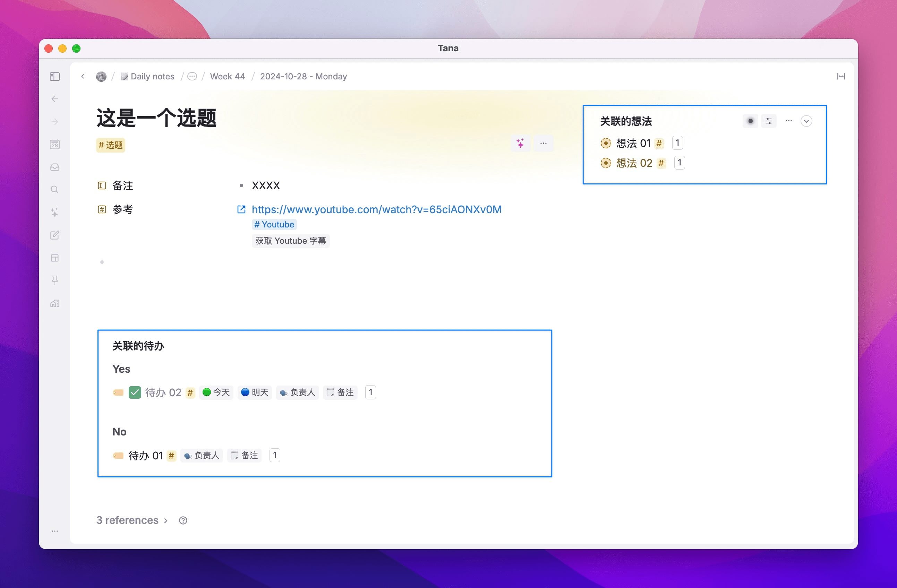The width and height of the screenshot is (897, 588).
Task: Open today's calendar icon in sidebar
Action: tap(55, 145)
